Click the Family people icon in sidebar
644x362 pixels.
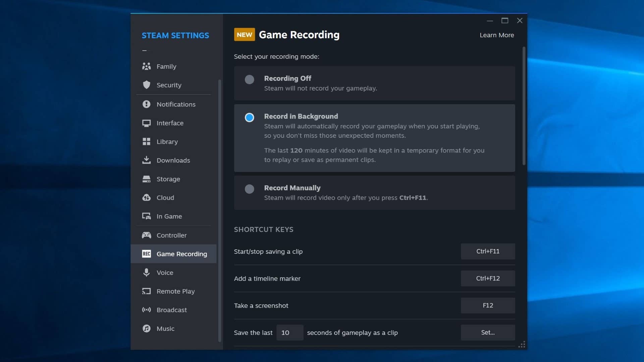click(146, 66)
